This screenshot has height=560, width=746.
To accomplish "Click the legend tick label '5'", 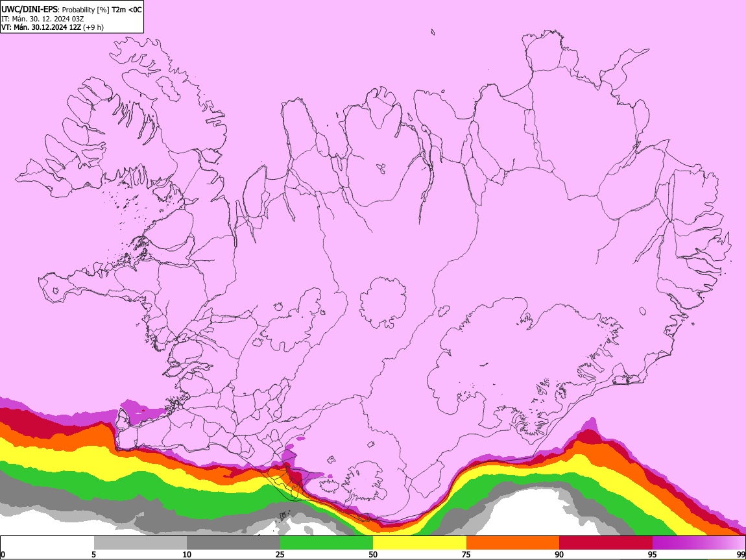I will click(93, 555).
